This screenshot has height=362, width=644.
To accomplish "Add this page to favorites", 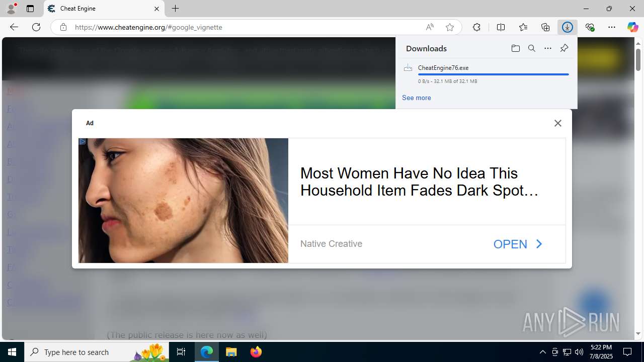I will 450,27.
